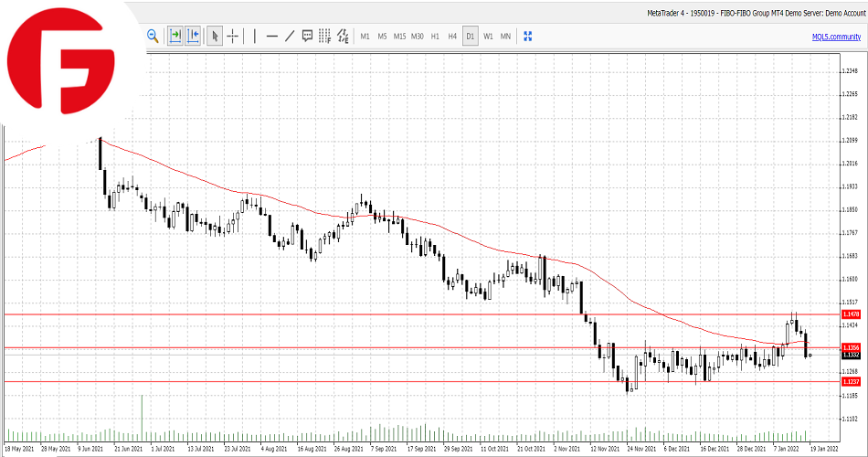Select the cursor arrow tool
The height and width of the screenshot is (457, 868).
215,36
